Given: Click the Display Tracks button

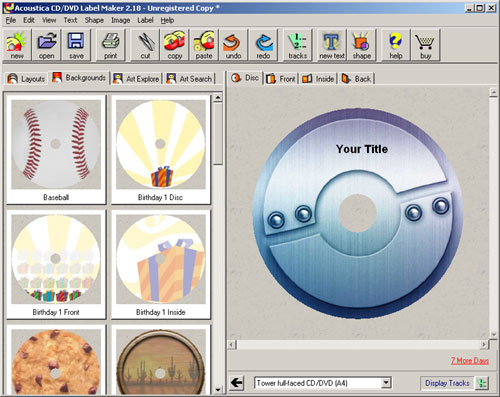Looking at the screenshot, I should pyautogui.click(x=447, y=383).
